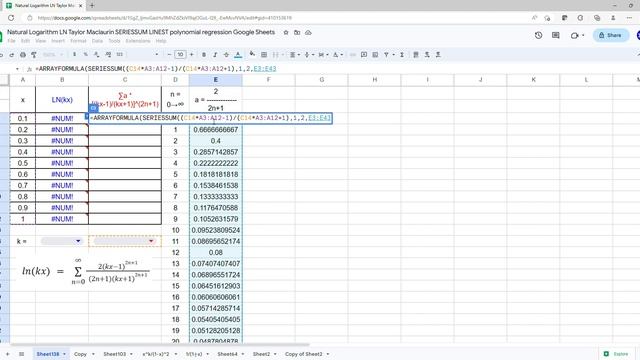The height and width of the screenshot is (360, 640).
Task: Switch to Sheet64 tab
Action: coord(227,354)
